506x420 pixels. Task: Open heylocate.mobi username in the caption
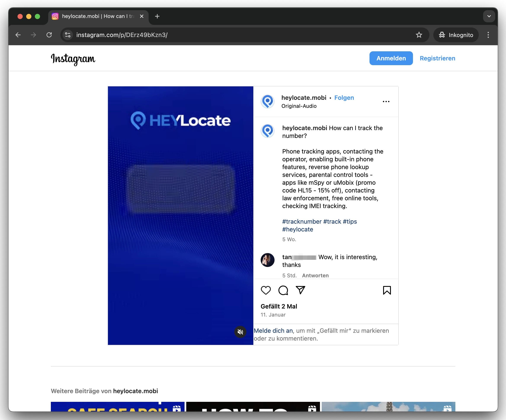[x=305, y=128]
